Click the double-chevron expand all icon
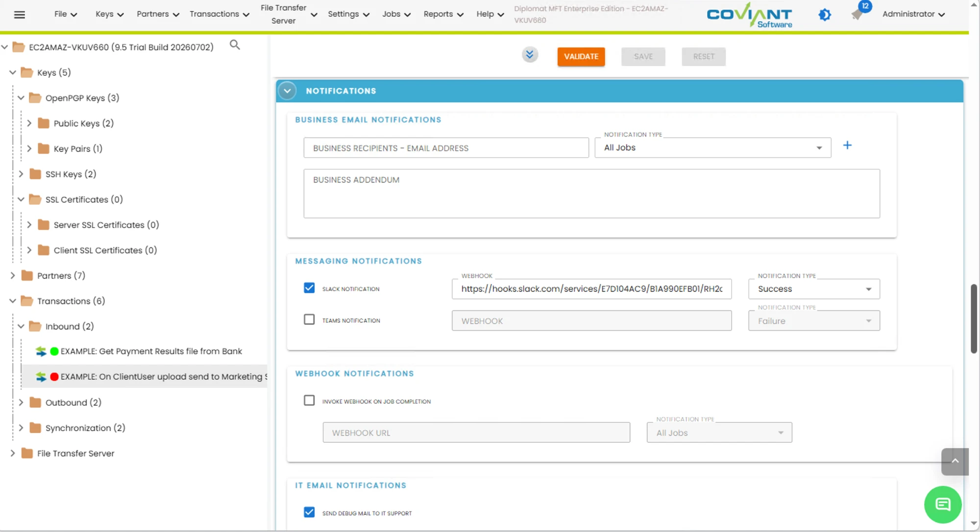The height and width of the screenshot is (532, 980). [x=530, y=55]
